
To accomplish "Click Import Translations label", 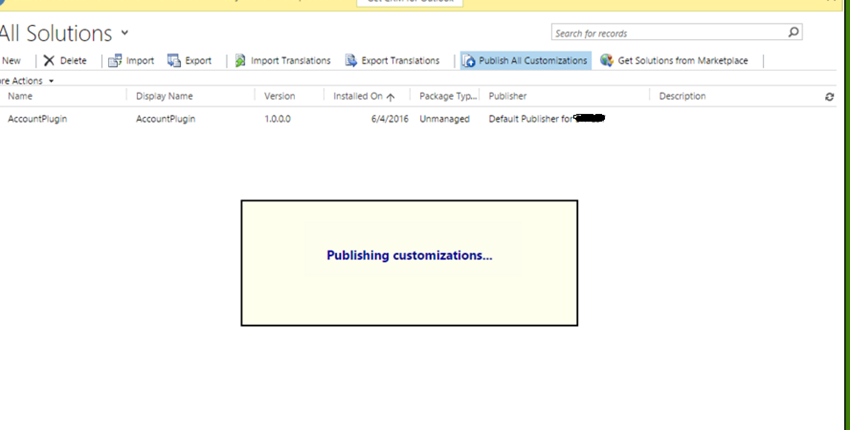I will (x=291, y=61).
